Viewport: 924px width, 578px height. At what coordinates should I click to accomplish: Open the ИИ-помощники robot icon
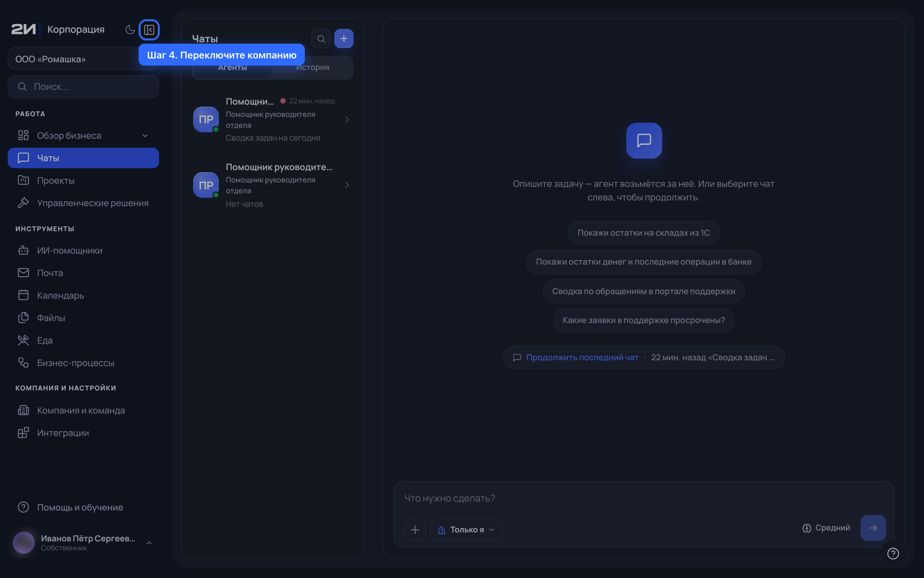pos(23,250)
